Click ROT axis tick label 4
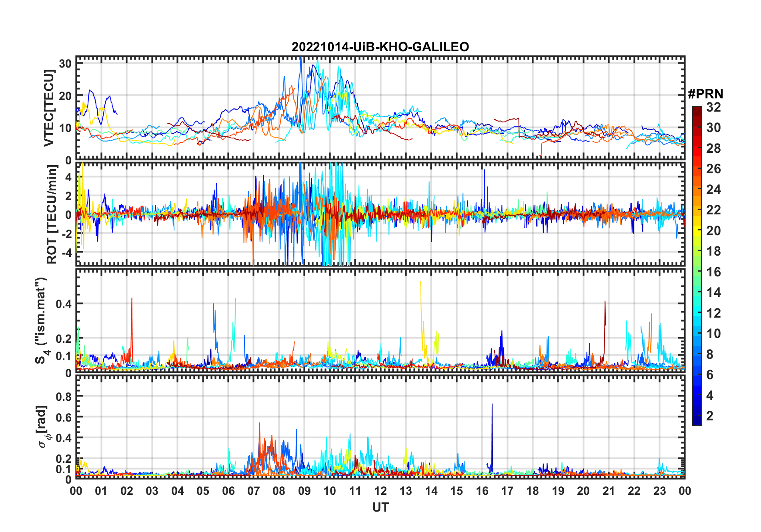The height and width of the screenshot is (532, 761). [x=69, y=177]
